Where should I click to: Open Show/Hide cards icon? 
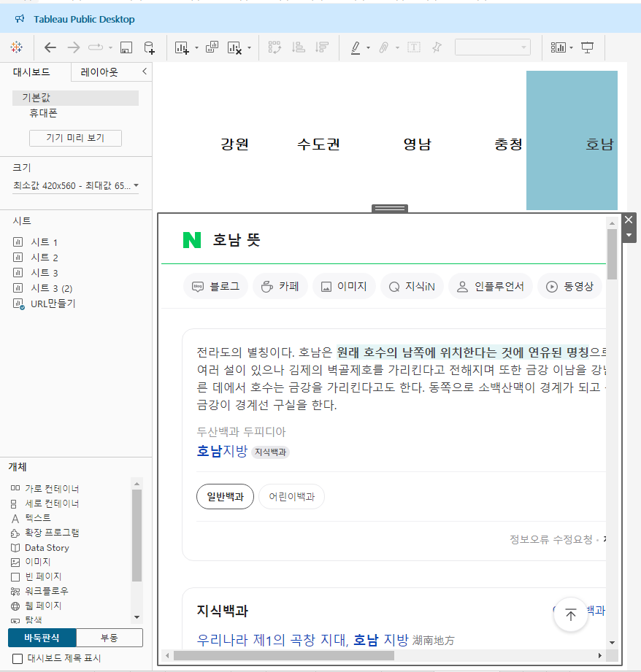tap(559, 47)
